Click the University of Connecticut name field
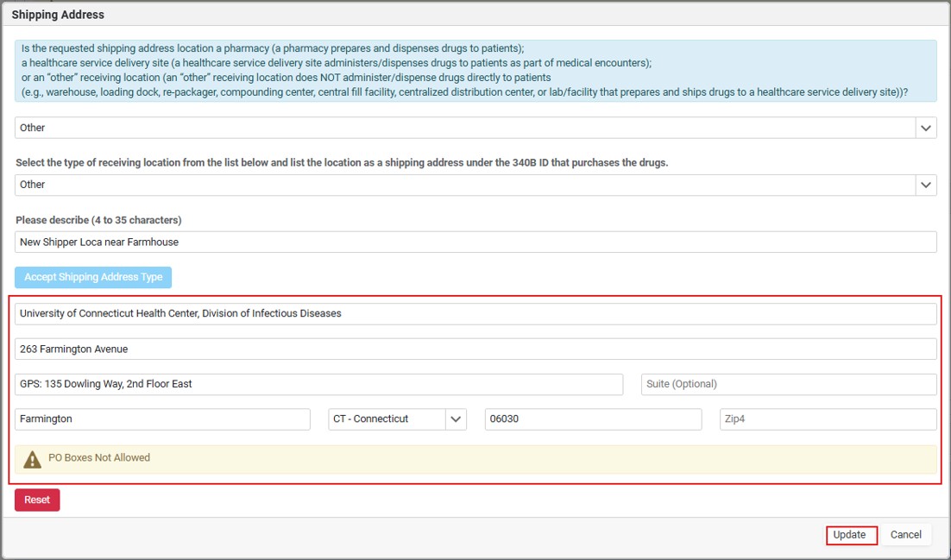Screen dimensions: 951x560 point(475,314)
